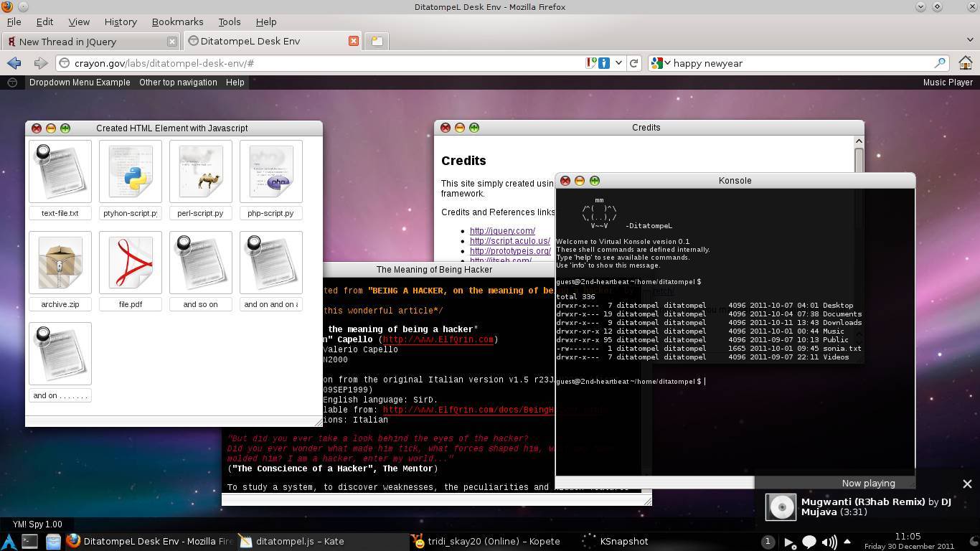Open the KDE application launcher
The height and width of the screenshot is (551, 980).
click(9, 542)
